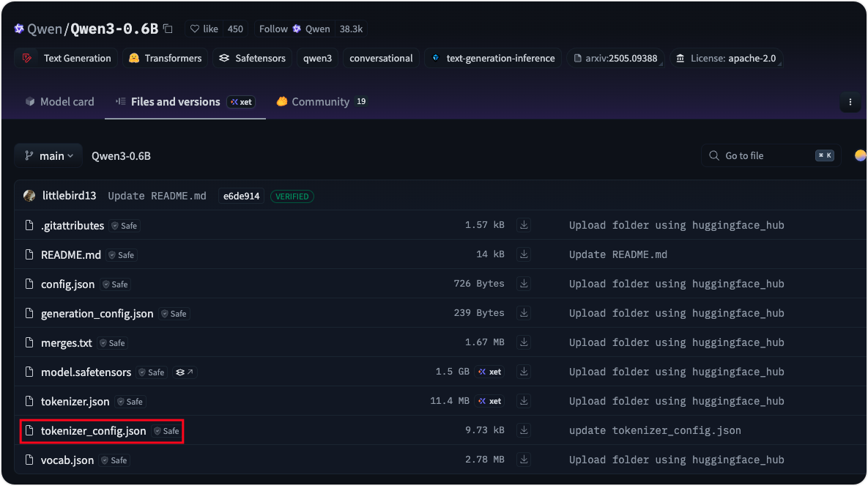The width and height of the screenshot is (868, 486).
Task: Open the arxiv:2505.09388 tag
Action: 615,58
